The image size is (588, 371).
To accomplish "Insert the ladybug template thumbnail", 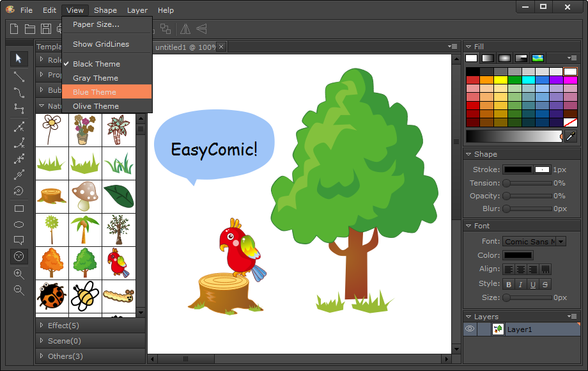I will [51, 296].
